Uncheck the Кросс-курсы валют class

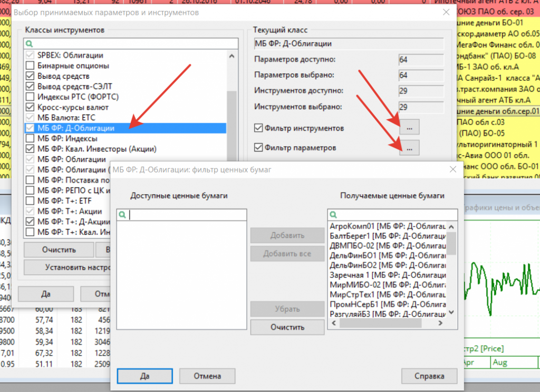30,107
